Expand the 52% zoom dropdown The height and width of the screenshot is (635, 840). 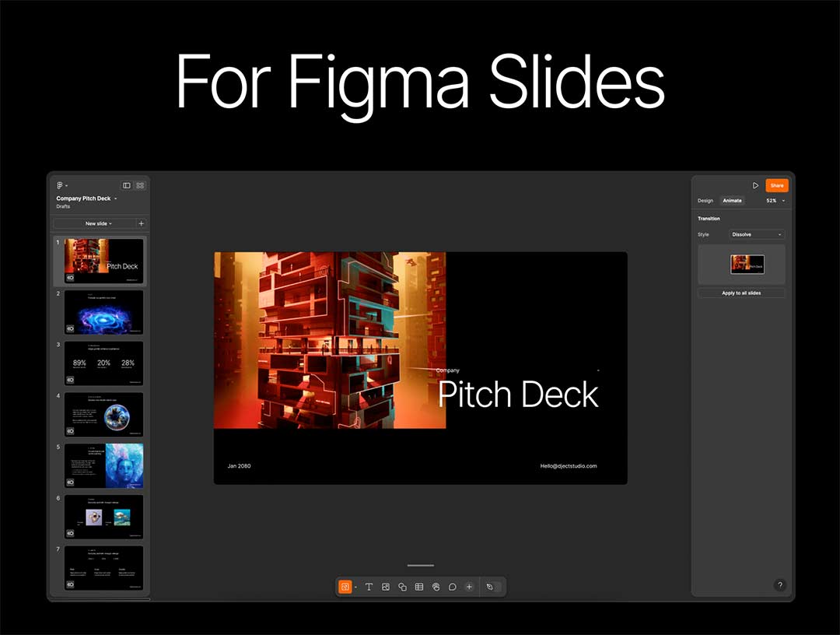[x=775, y=201]
